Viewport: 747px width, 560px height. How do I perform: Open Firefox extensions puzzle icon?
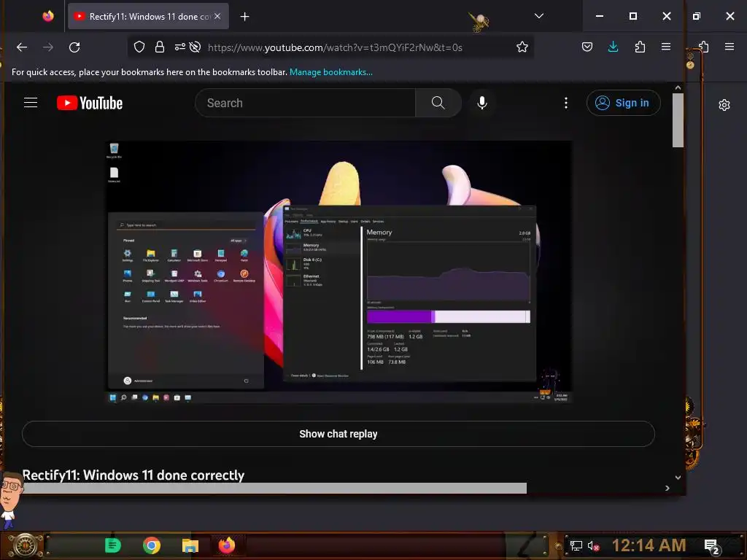[x=640, y=47]
